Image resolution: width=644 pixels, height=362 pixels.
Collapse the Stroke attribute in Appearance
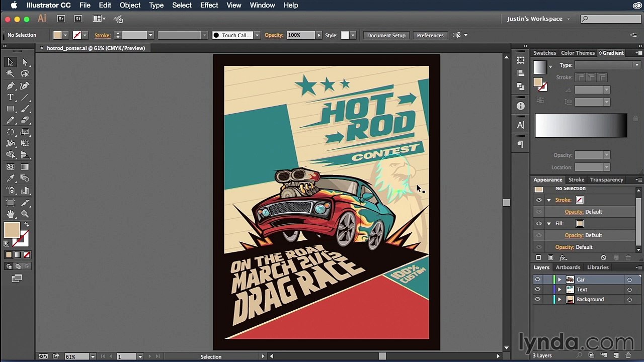point(549,200)
